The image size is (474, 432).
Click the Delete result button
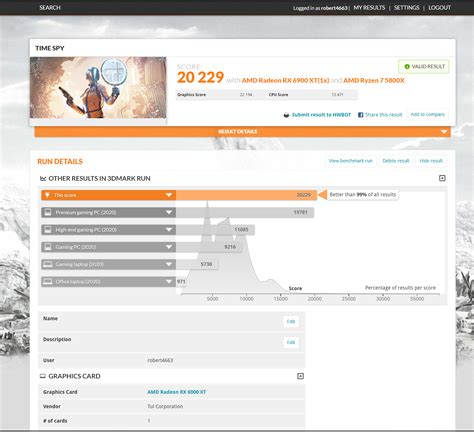[x=396, y=161]
